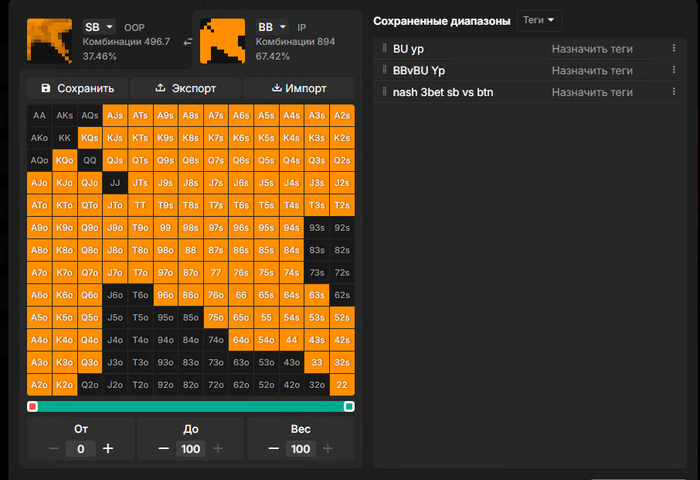Toggle the 98s hand cell

click(191, 228)
